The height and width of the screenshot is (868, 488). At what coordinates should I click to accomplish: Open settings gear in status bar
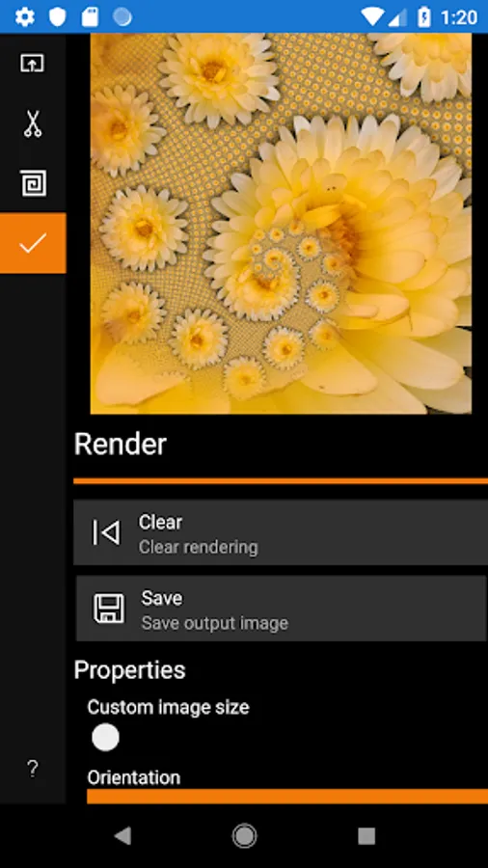point(25,17)
